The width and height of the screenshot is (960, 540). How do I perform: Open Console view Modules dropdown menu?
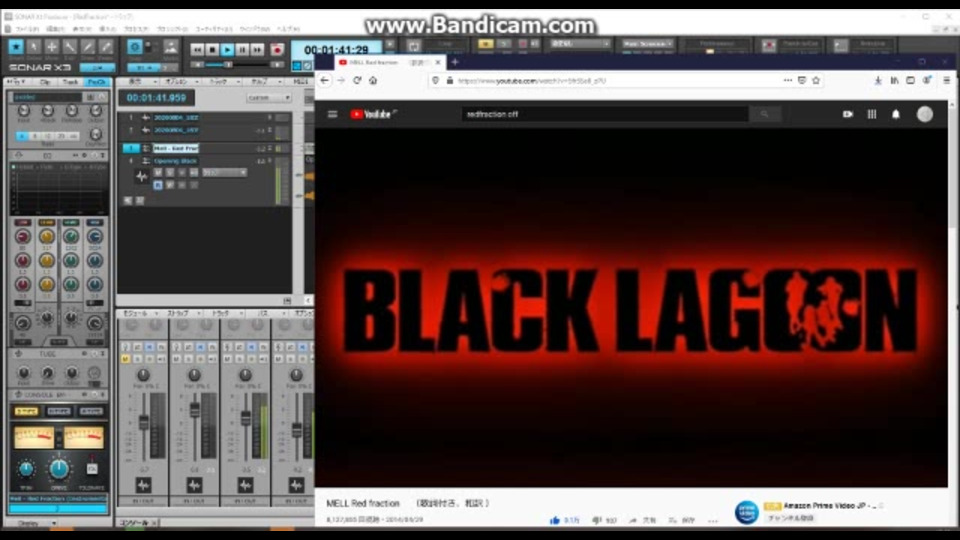point(140,313)
